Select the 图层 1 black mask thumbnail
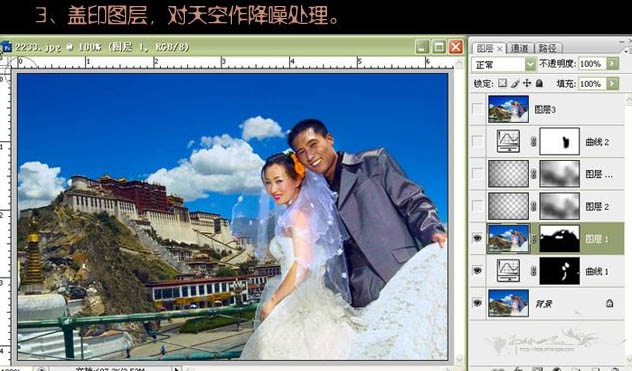632x371 pixels. tap(559, 238)
